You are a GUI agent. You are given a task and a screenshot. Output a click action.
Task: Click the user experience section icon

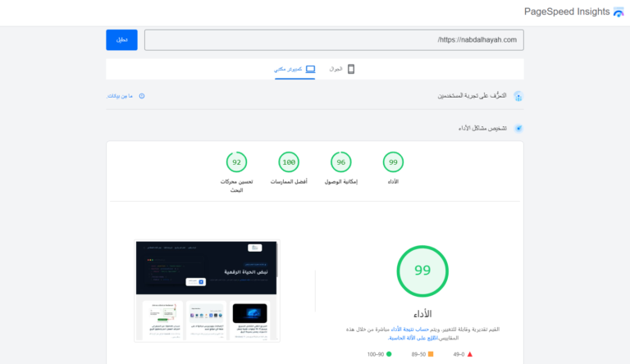point(518,97)
